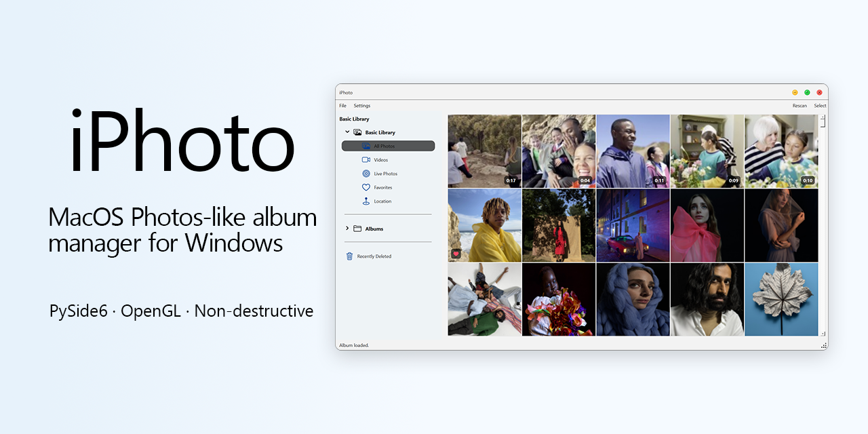
Task: Open the Settings menu
Action: pos(361,106)
